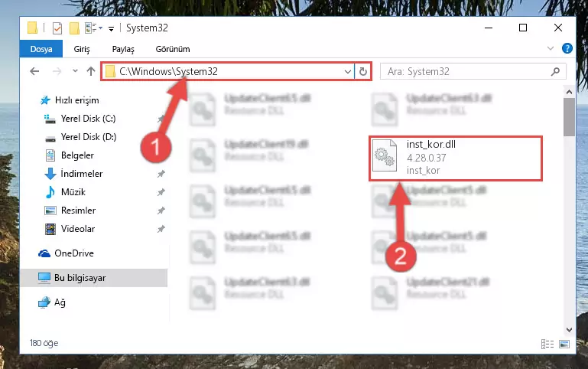Unpin İndirmeler from quick access
588x369 pixels.
pos(161,174)
